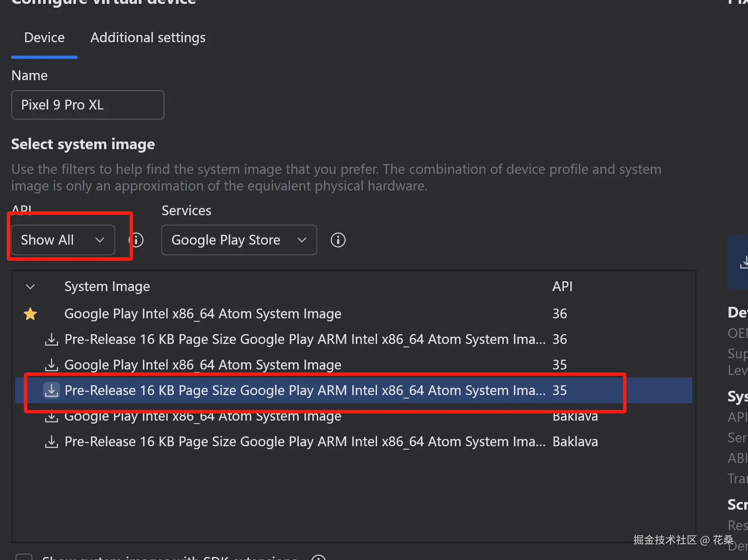Click info icon next to API dropdown

coord(137,240)
